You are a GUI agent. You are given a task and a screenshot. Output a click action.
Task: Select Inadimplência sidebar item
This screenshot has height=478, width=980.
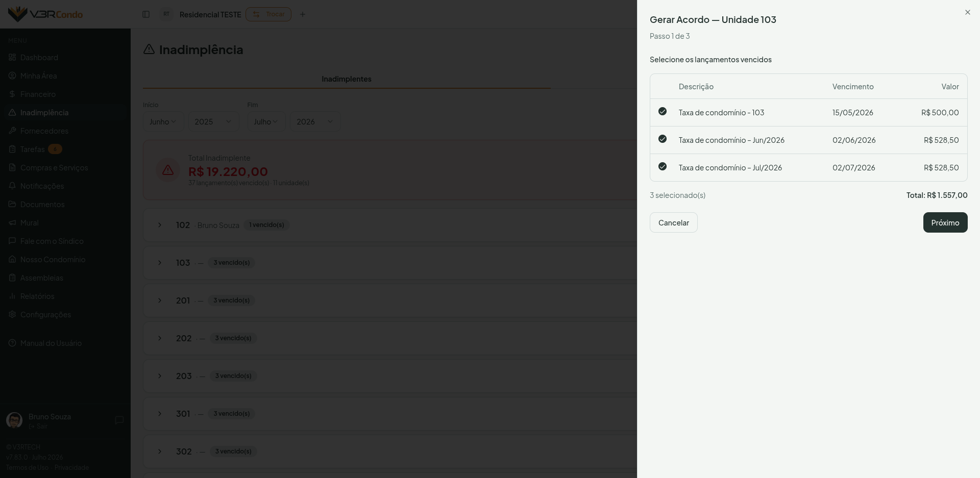pos(65,112)
